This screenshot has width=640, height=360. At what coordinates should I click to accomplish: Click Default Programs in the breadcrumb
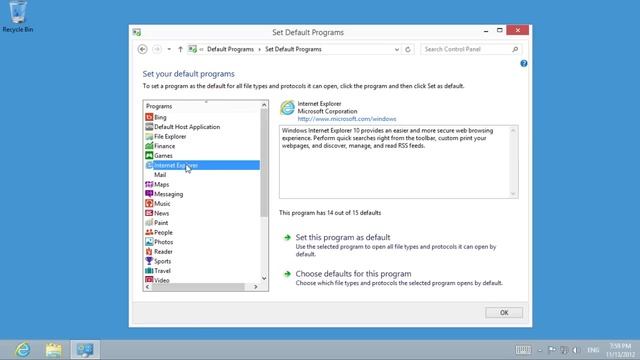(230, 49)
